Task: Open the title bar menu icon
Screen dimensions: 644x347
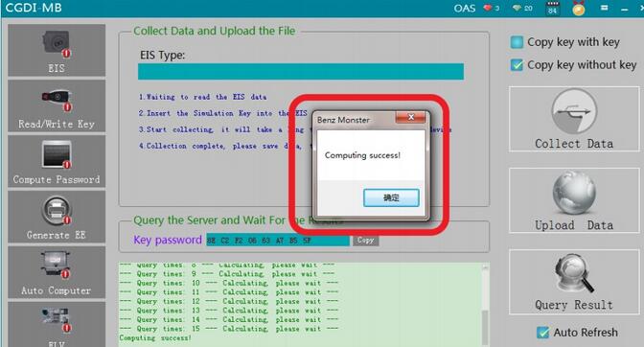Action: coord(604,8)
